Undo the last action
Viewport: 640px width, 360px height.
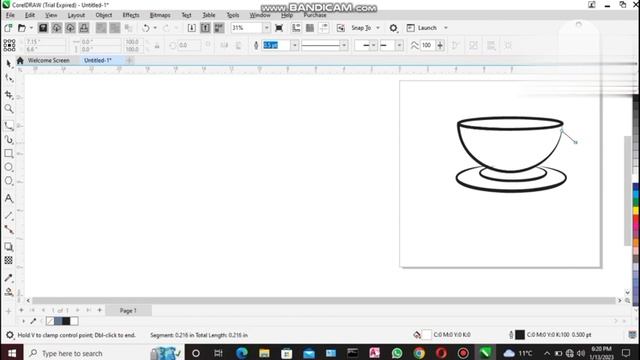[x=145, y=28]
